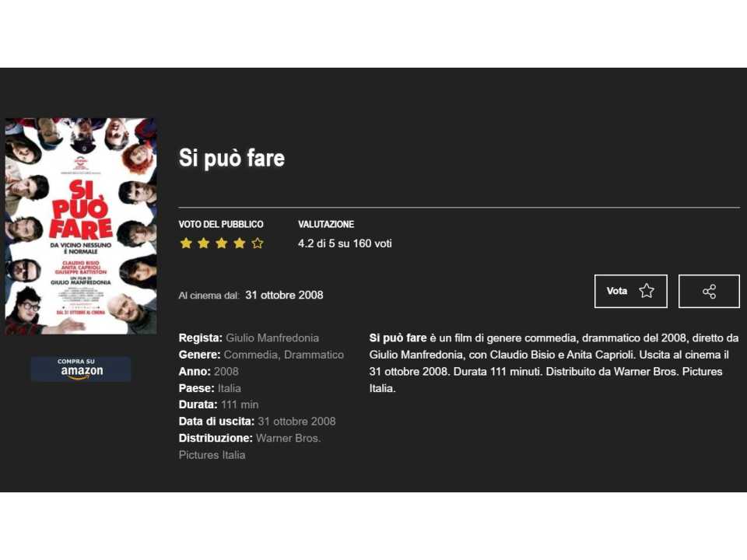Click the third rating star
Viewport: 747px width, 560px height.
pos(222,243)
